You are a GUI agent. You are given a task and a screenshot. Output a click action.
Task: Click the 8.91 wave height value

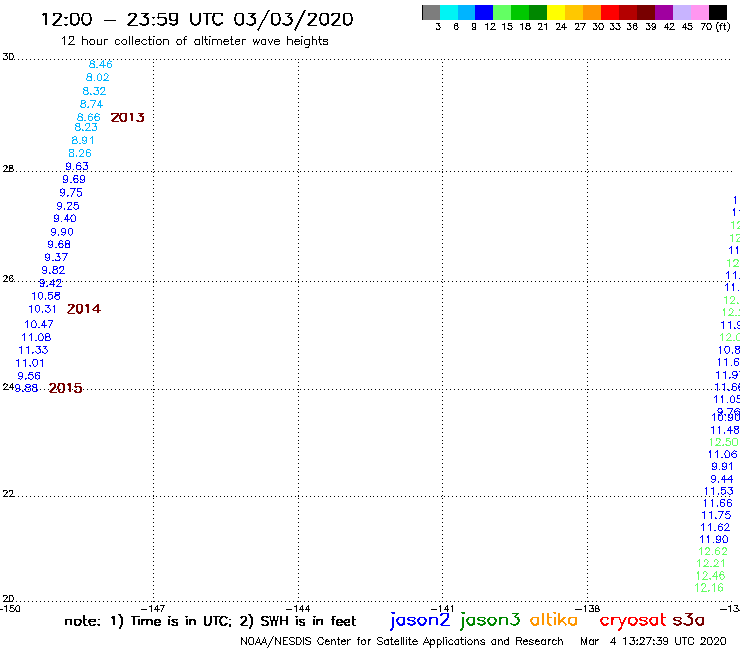pos(83,140)
